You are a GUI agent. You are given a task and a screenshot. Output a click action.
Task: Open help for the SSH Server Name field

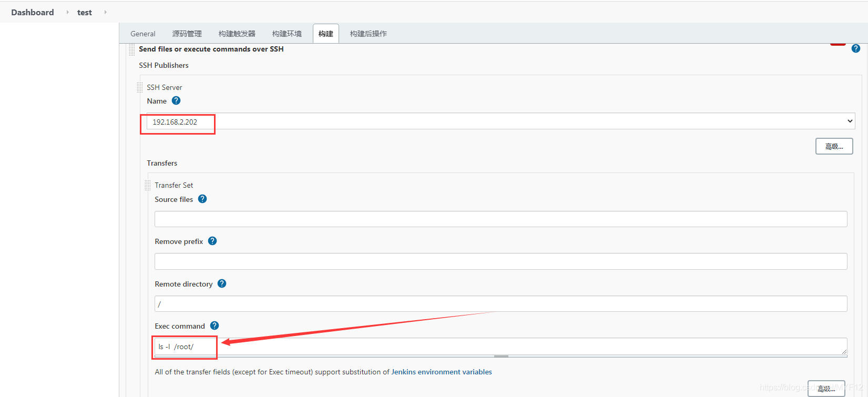(176, 100)
